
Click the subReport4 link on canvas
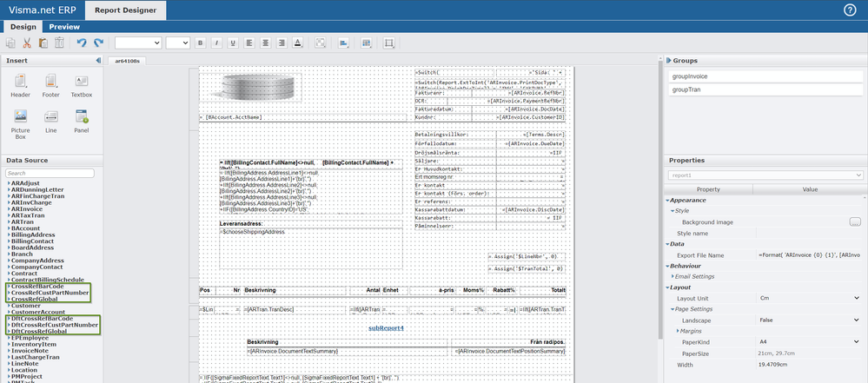tap(387, 328)
